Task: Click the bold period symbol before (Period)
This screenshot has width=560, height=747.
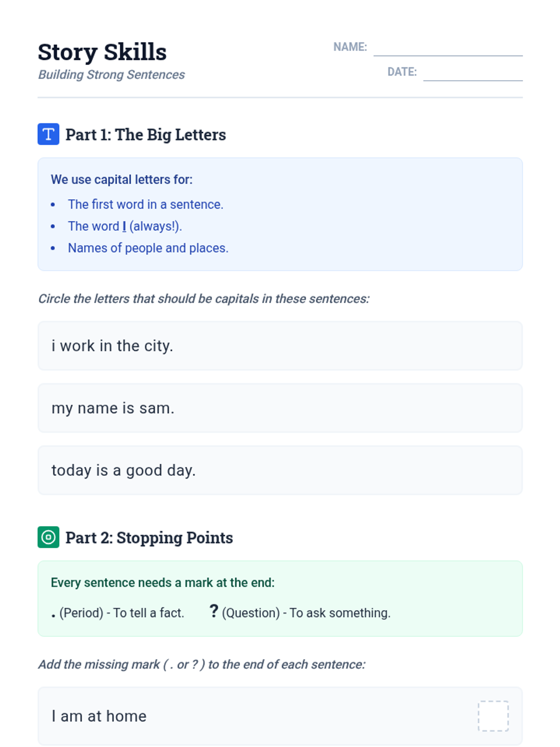Action: (x=54, y=616)
